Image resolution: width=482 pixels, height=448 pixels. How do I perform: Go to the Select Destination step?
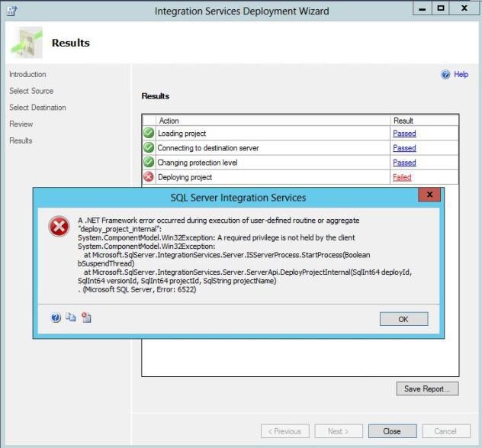pos(37,108)
